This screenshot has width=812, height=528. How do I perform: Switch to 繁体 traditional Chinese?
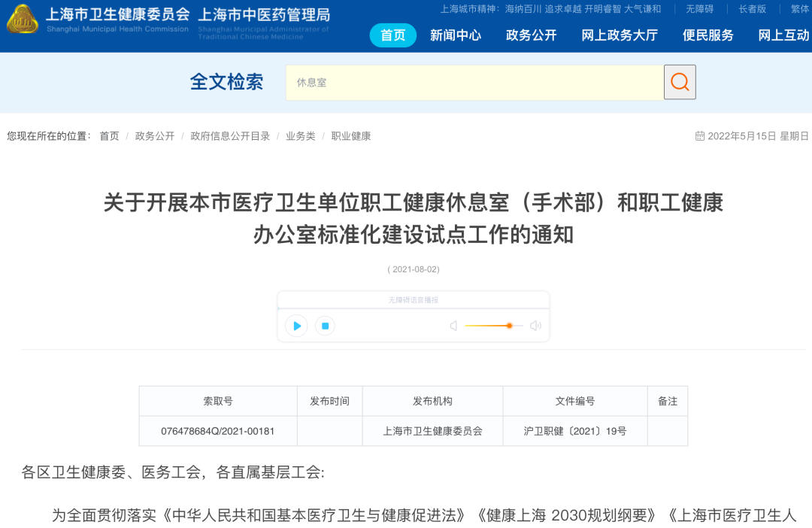[x=799, y=9]
